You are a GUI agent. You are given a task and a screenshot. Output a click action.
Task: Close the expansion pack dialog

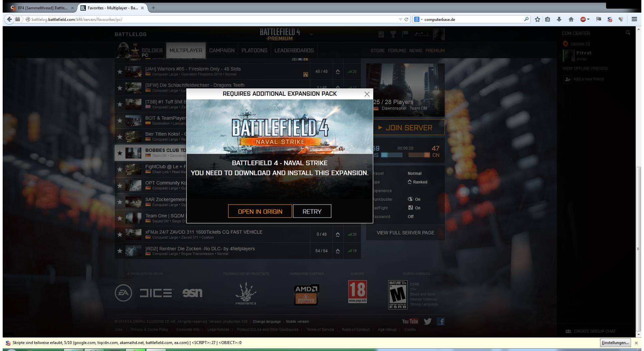(367, 94)
